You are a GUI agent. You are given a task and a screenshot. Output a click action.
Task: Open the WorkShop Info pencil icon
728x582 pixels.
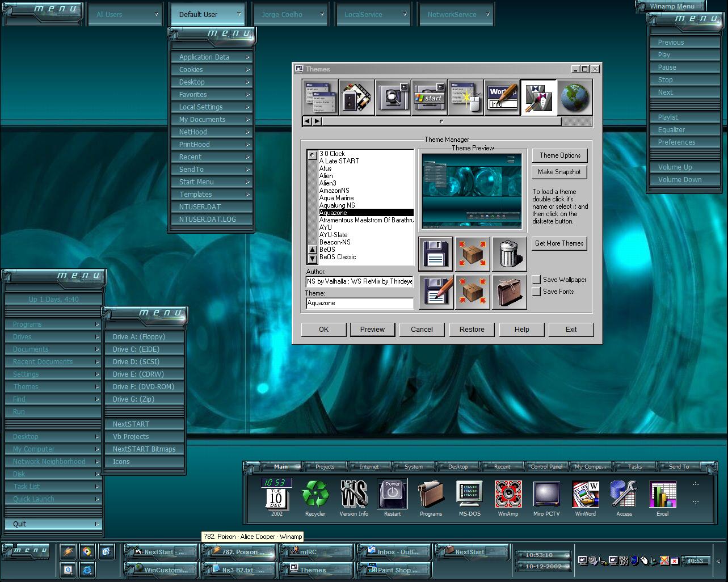(x=502, y=98)
